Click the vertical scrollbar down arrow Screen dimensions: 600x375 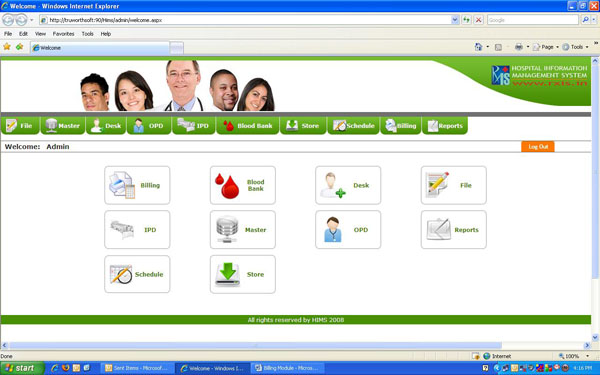coord(595,337)
